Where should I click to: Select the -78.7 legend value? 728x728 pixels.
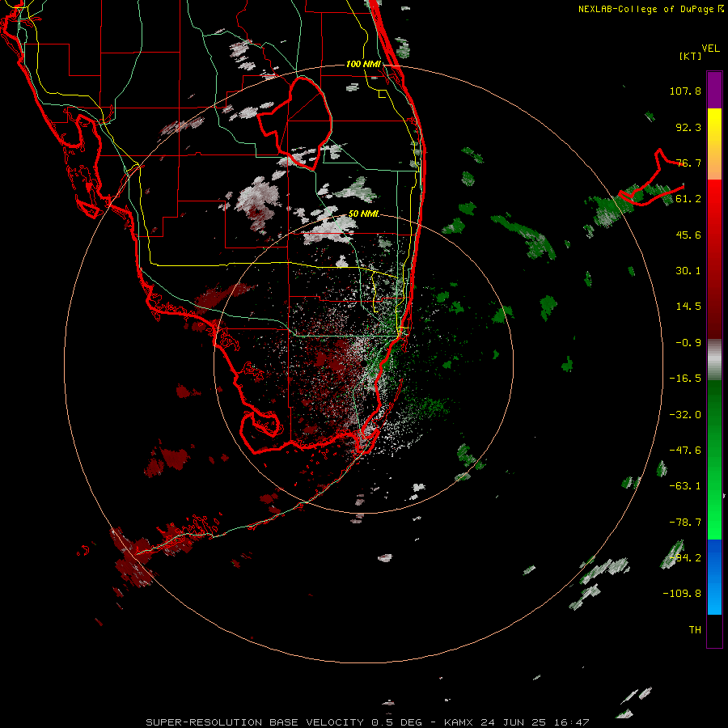[x=685, y=523]
